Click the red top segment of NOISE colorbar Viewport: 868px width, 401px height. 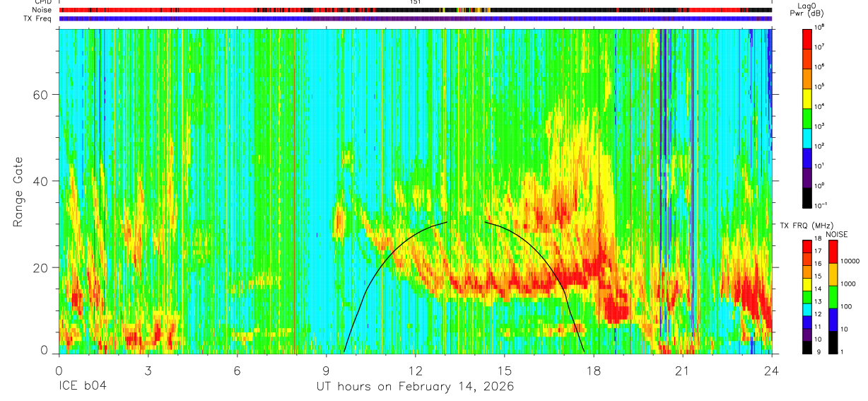coord(833,251)
